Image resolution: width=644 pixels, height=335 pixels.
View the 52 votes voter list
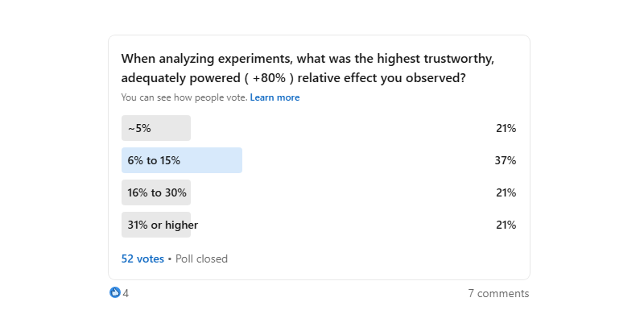[x=142, y=258]
